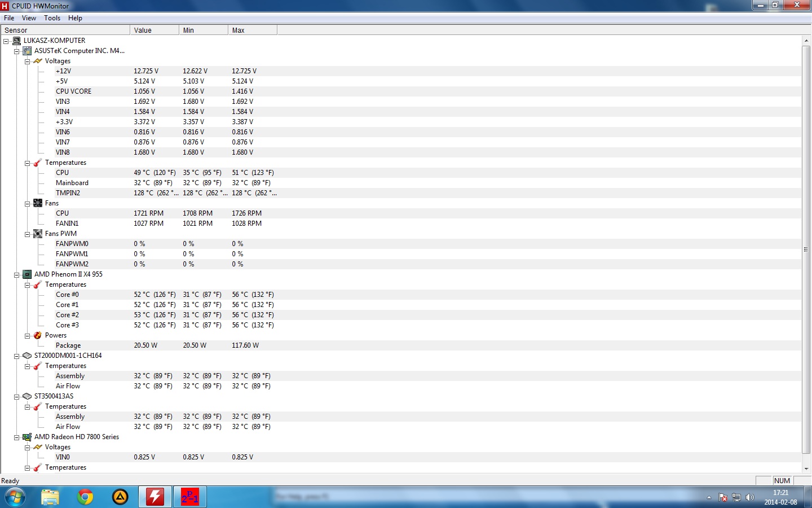Viewport: 812px width, 508px height.
Task: Show hidden system tray icons
Action: [x=709, y=497]
